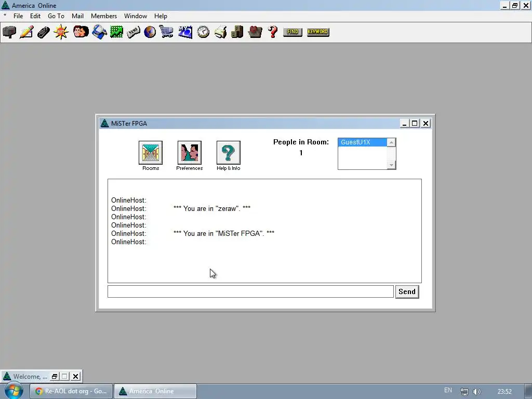Close the minimized Welcome window
The height and width of the screenshot is (399, 532).
click(76, 376)
